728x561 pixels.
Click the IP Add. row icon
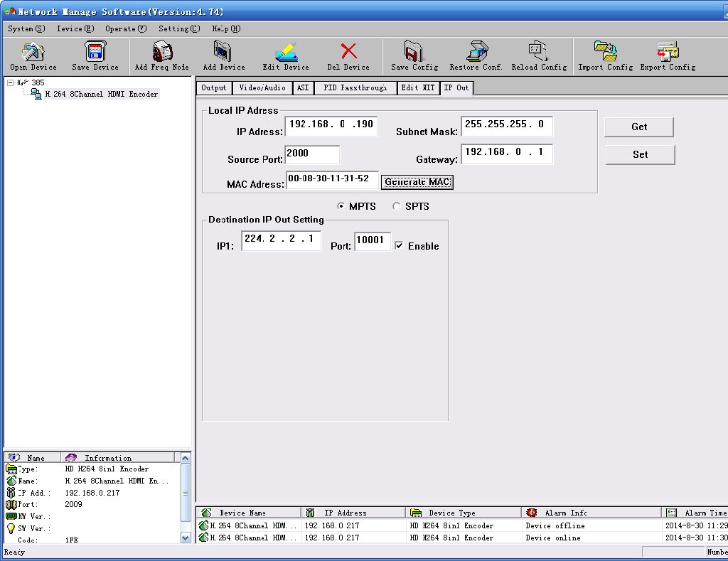tap(11, 493)
